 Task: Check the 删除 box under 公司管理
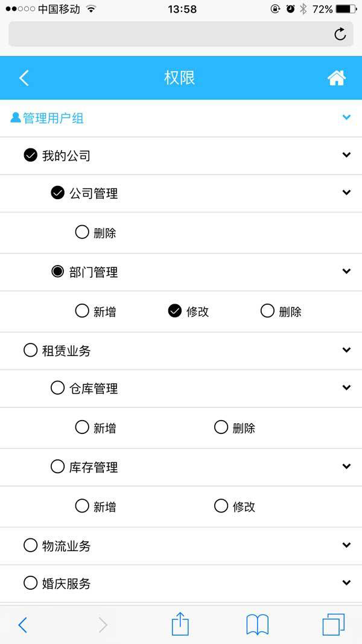(81, 232)
